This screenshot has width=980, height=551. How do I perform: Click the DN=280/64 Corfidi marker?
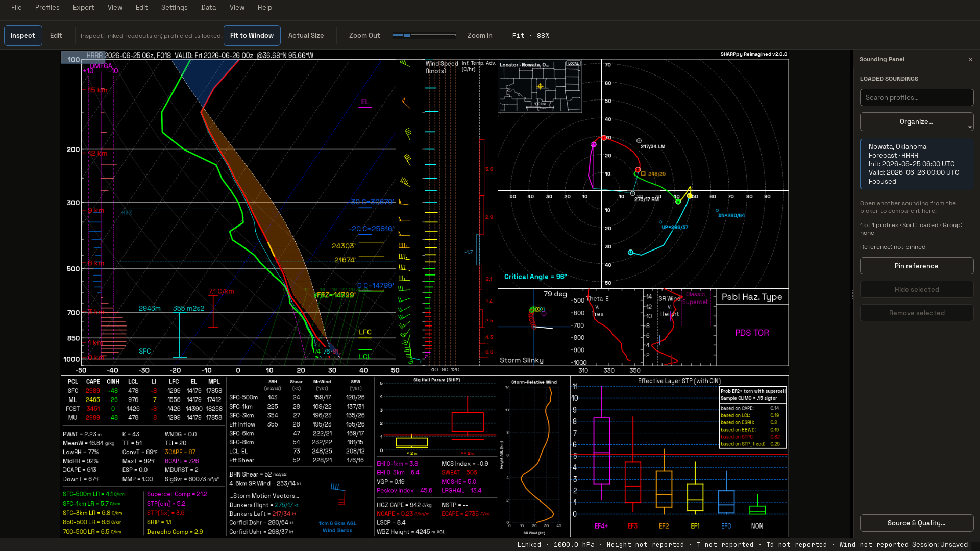[717, 210]
